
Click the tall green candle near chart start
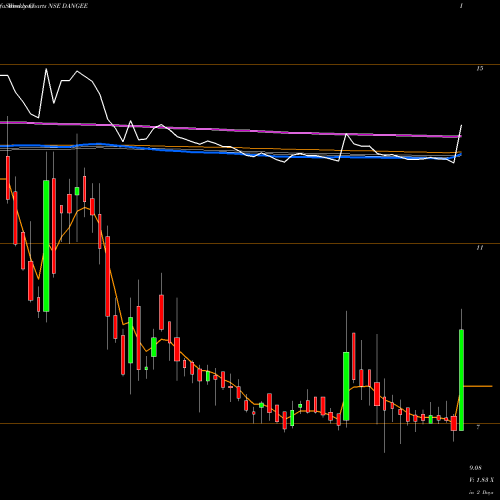46,246
